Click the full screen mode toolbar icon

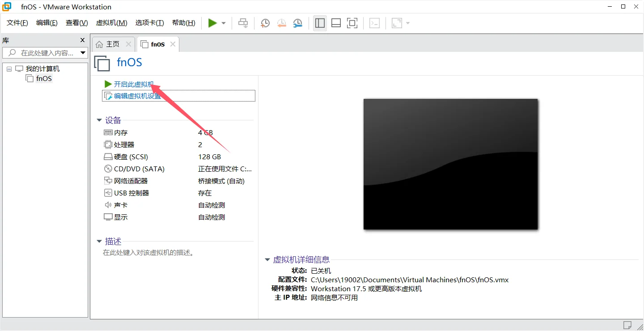(x=352, y=23)
